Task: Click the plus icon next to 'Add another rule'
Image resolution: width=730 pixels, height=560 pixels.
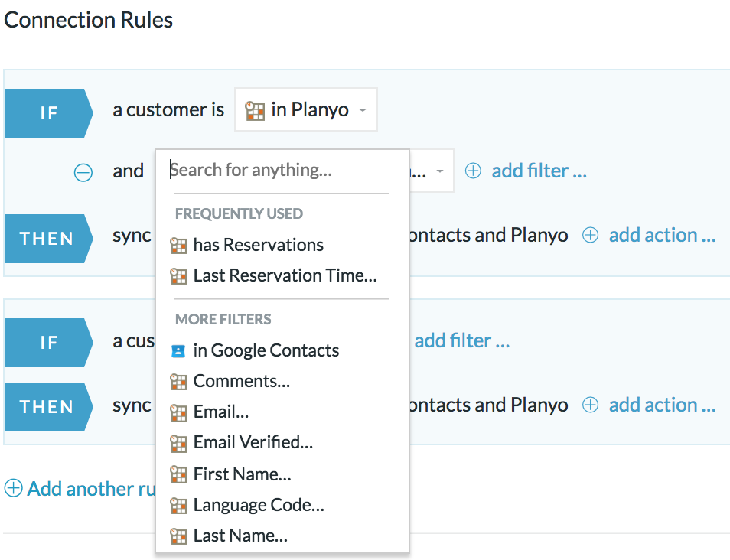Action: coord(14,488)
